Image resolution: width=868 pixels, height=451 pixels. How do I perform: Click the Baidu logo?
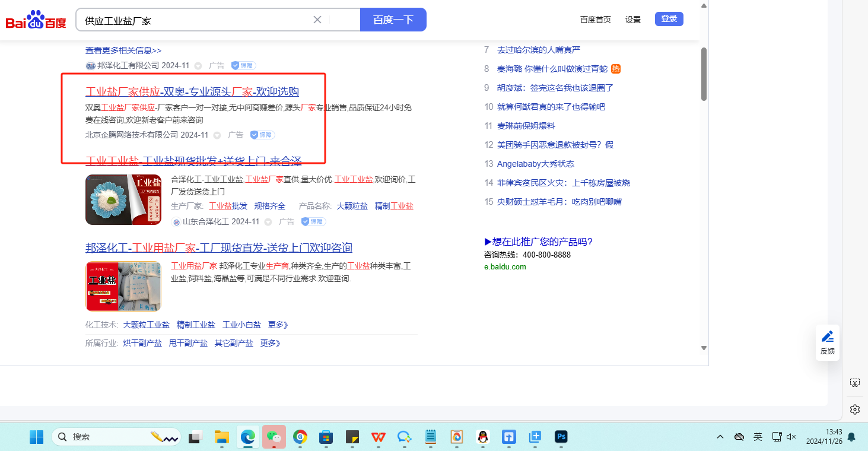pos(36,20)
